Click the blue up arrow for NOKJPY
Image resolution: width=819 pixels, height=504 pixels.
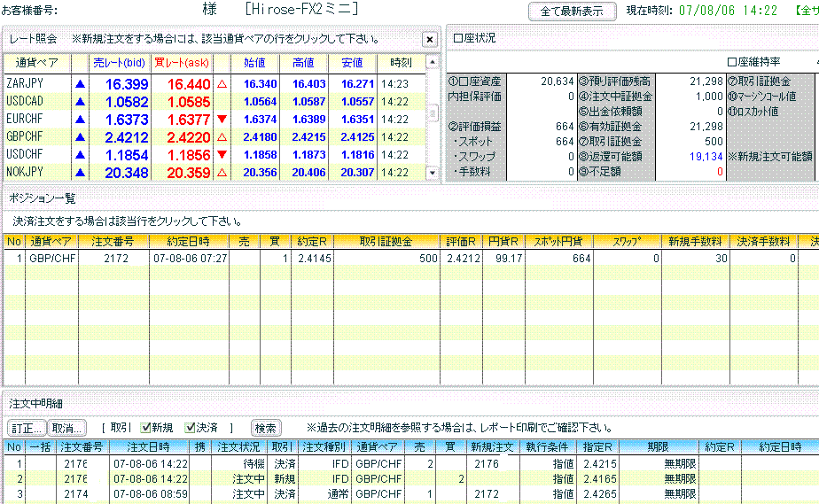click(80, 172)
